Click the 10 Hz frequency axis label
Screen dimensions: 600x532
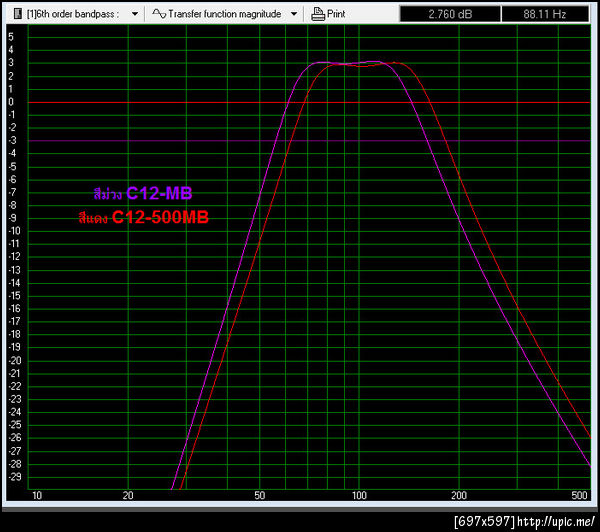37,496
